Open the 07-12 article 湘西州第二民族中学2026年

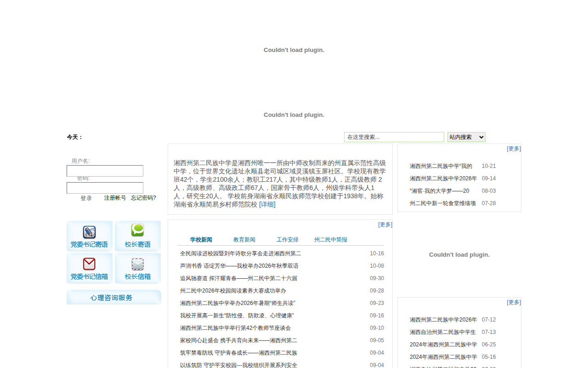coord(443,320)
